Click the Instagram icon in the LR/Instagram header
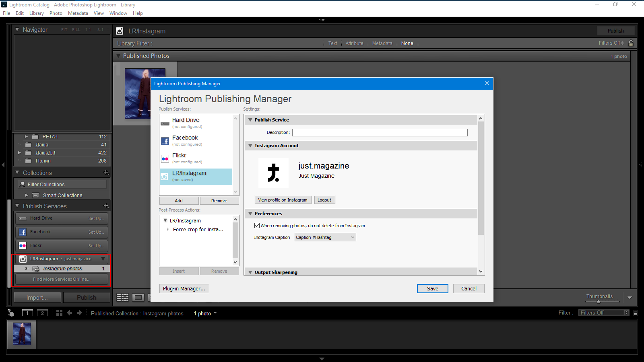 click(x=120, y=31)
